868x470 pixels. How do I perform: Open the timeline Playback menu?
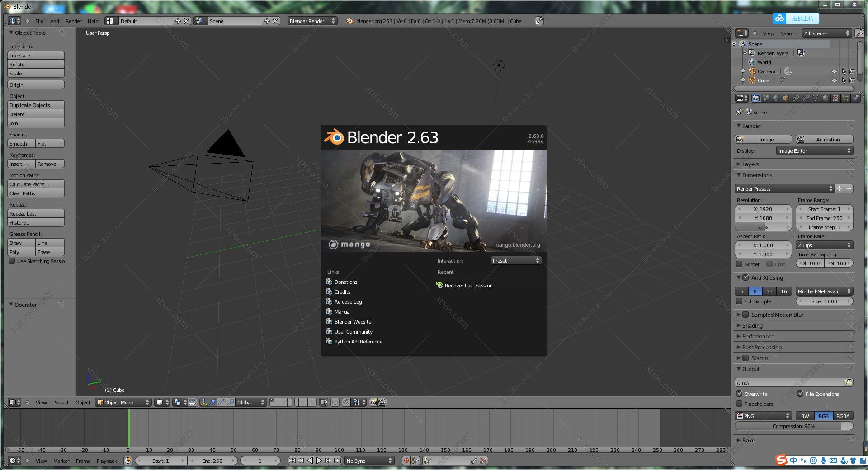click(x=107, y=461)
